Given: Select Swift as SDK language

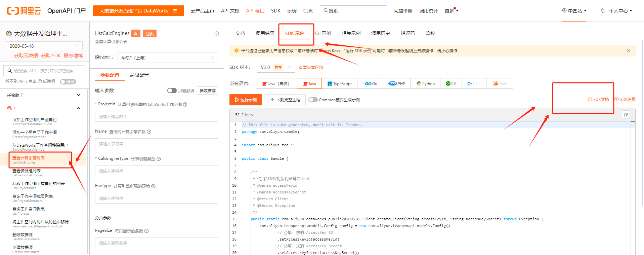Looking at the screenshot, I should pyautogui.click(x=500, y=83).
